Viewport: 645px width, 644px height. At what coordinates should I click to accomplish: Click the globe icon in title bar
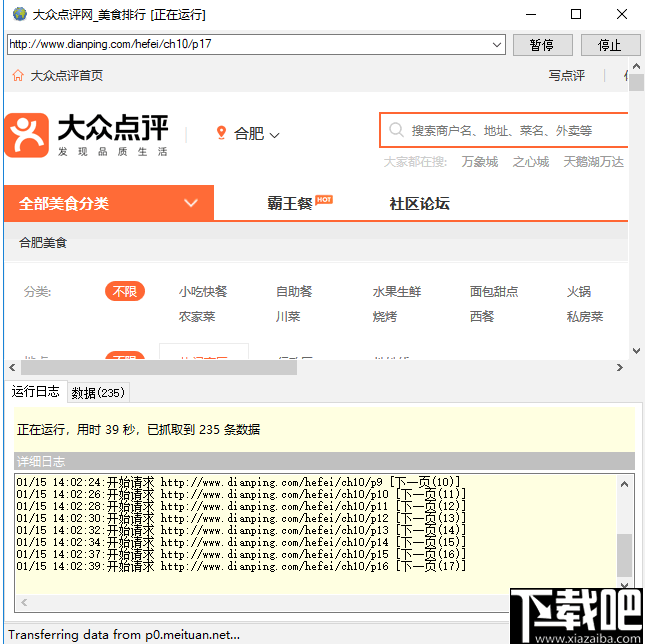click(19, 14)
